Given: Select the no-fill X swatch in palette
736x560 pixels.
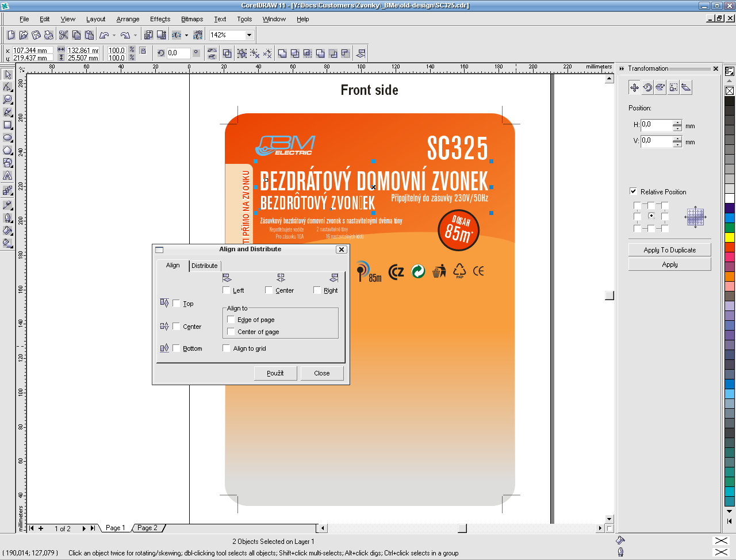Looking at the screenshot, I should tap(730, 90).
